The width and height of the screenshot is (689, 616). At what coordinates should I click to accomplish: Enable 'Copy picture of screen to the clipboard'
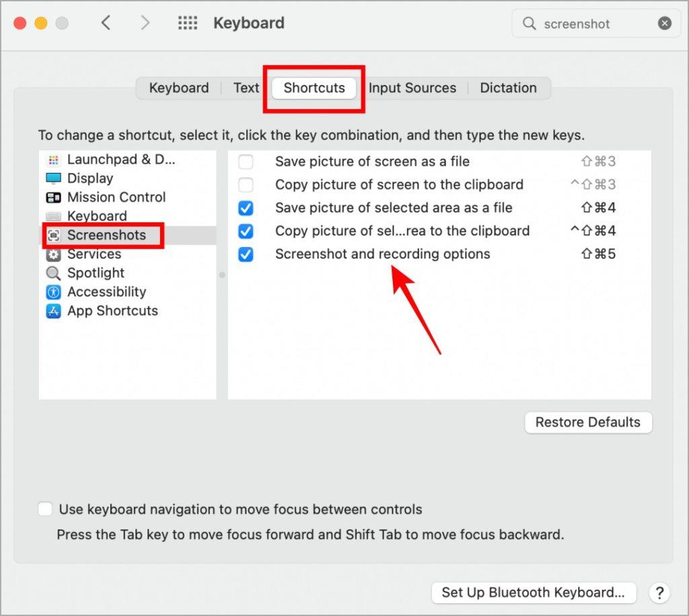pos(246,184)
